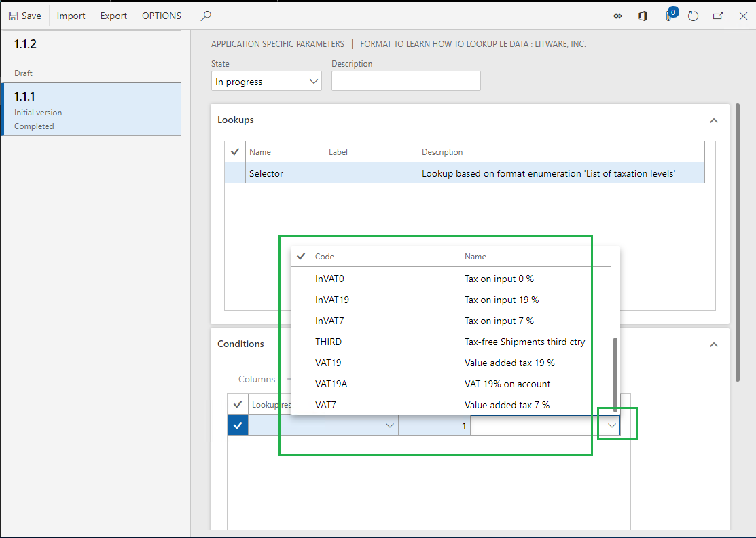The height and width of the screenshot is (538, 756).
Task: Open the highlighted lookup dropdown arrow
Action: [610, 424]
